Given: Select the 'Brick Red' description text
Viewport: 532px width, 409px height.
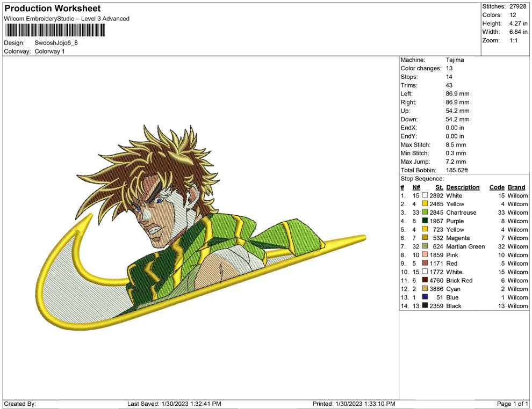Looking at the screenshot, I should click(459, 280).
